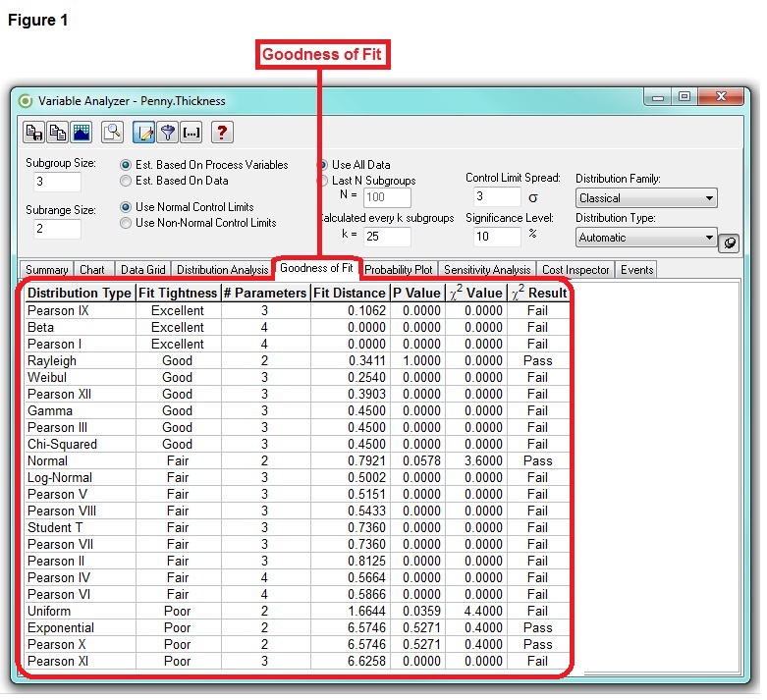The width and height of the screenshot is (767, 700).
Task: Select the Exponential distribution row
Action: click(298, 627)
